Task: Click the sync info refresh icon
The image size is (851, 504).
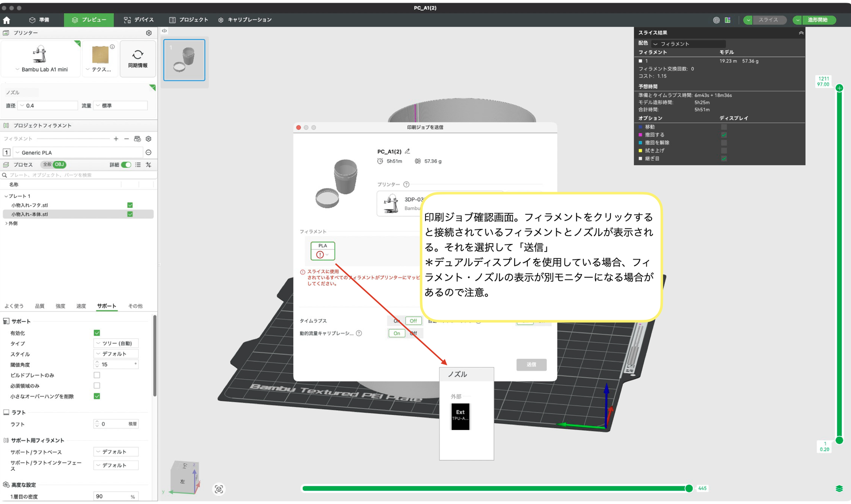Action: (138, 54)
